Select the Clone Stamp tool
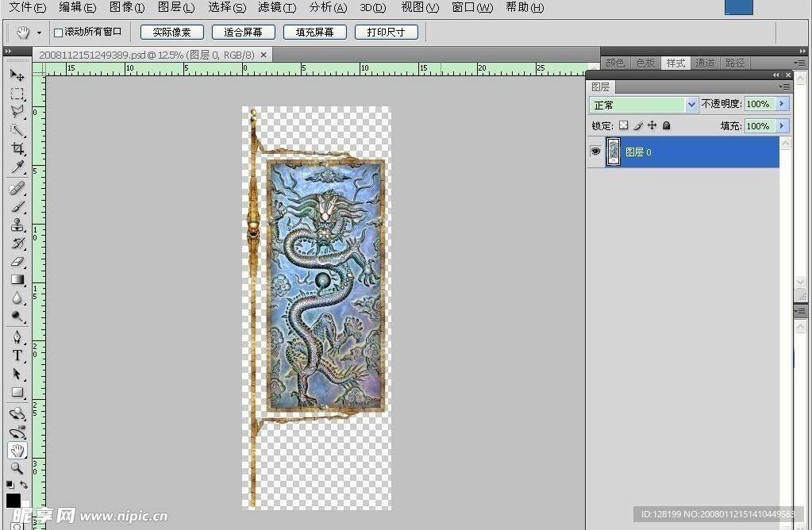 pos(17,225)
